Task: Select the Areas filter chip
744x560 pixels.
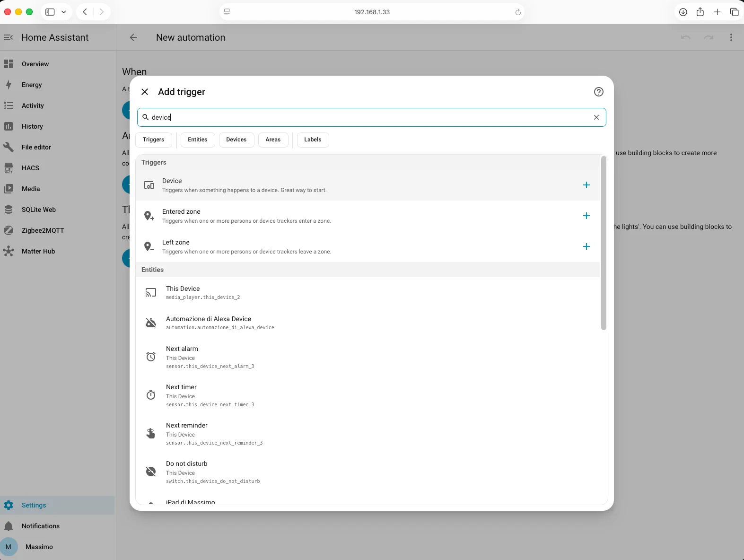Action: [x=273, y=140]
